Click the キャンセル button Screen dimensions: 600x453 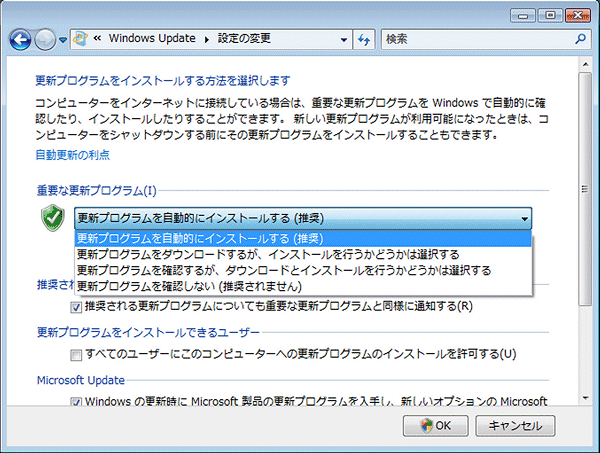click(x=515, y=425)
